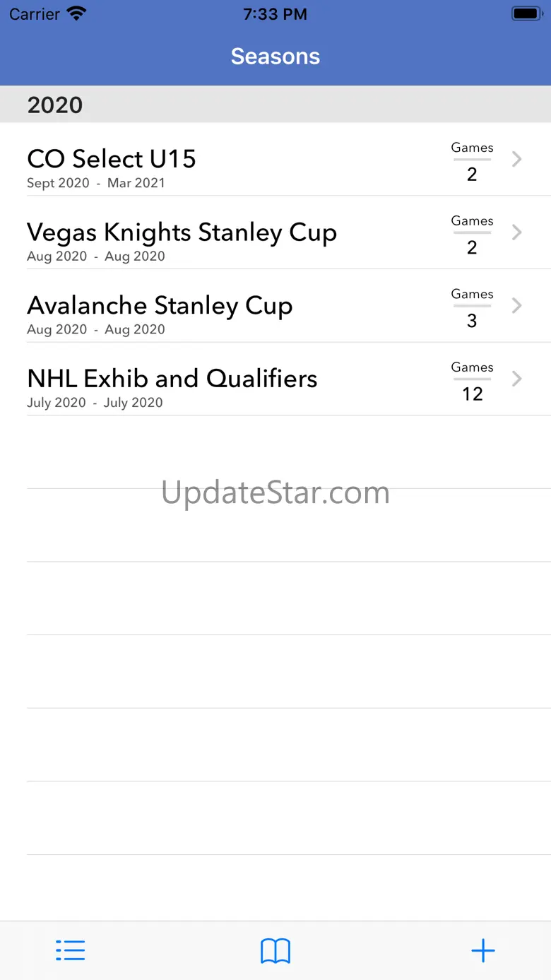The width and height of the screenshot is (551, 980).
Task: Tap the Seasons title in header
Action: pyautogui.click(x=275, y=57)
